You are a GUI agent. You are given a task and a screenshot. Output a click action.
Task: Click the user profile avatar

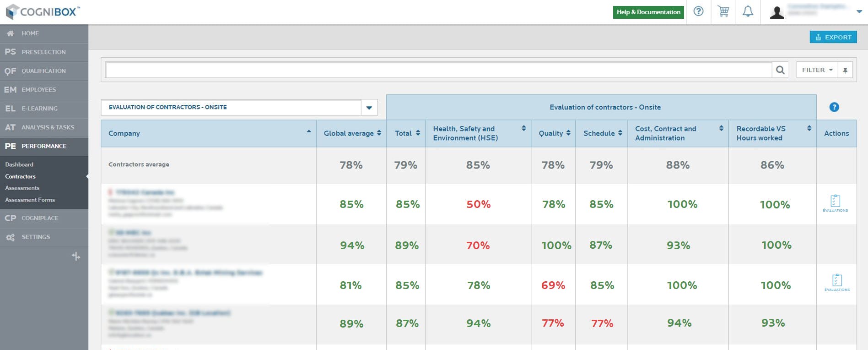[x=777, y=12]
